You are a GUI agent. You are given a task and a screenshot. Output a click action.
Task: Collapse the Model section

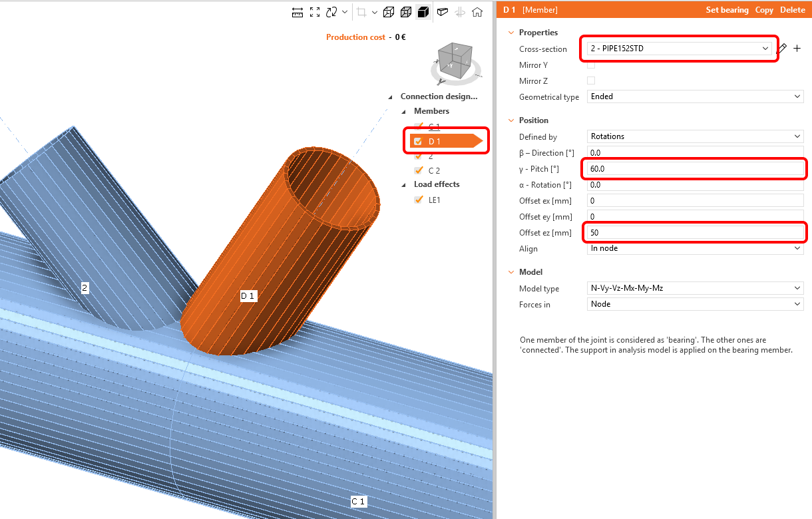[x=511, y=272]
